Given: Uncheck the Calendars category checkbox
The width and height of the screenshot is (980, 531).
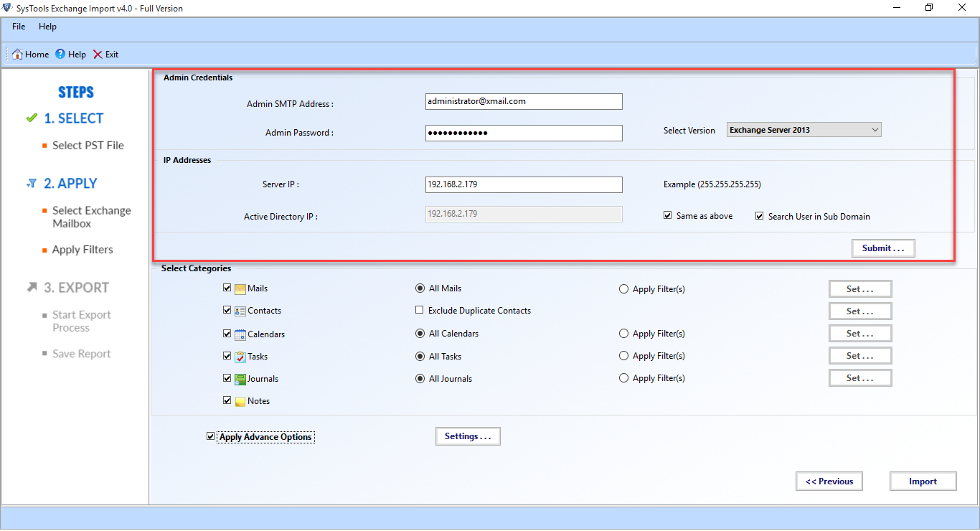Looking at the screenshot, I should point(227,333).
